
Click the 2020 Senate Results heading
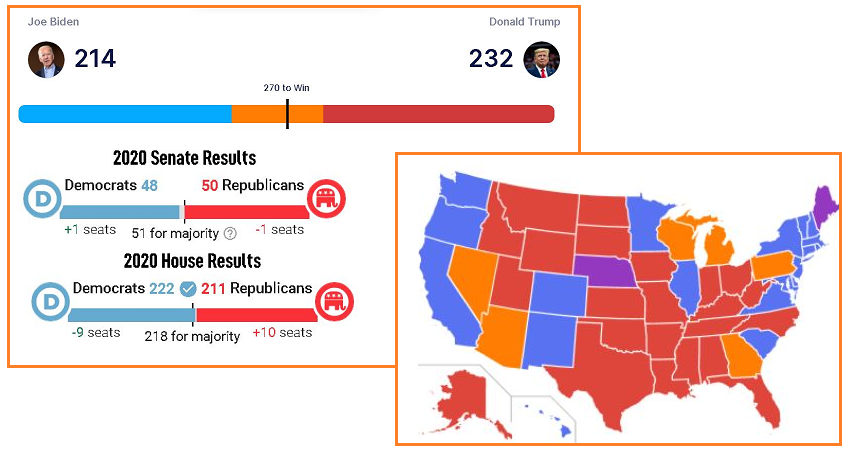click(184, 158)
